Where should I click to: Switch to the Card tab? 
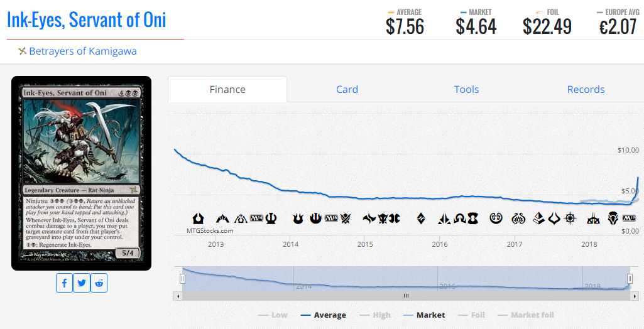click(x=347, y=89)
